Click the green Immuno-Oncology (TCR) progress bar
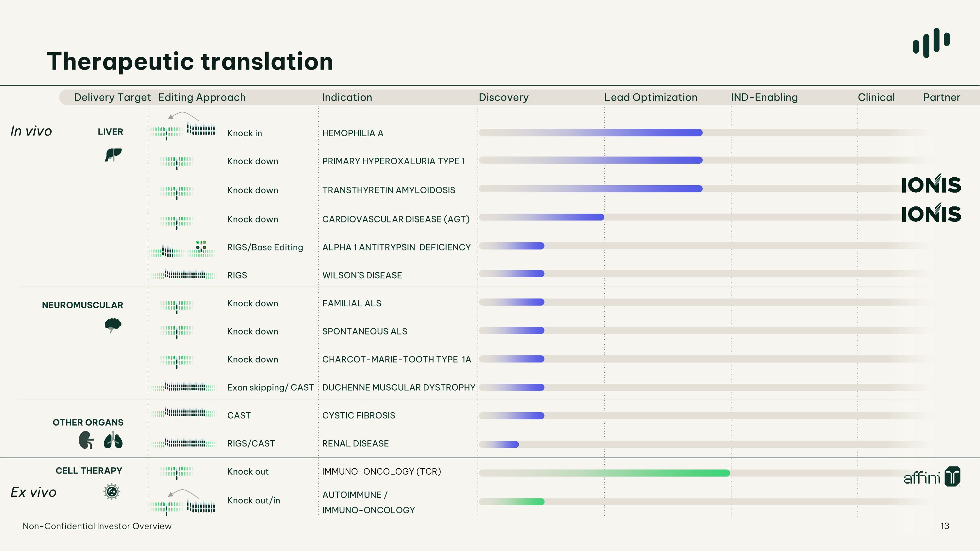This screenshot has height=551, width=980. click(x=605, y=473)
